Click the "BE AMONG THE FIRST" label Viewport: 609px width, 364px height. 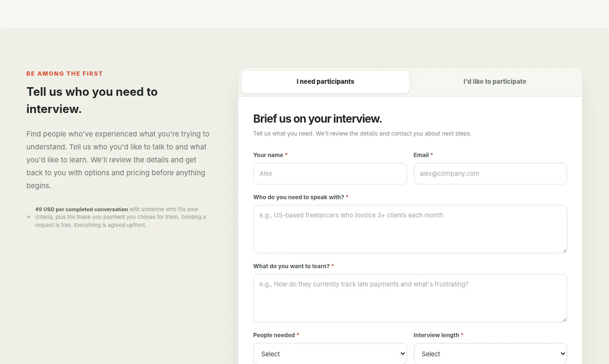coord(65,74)
